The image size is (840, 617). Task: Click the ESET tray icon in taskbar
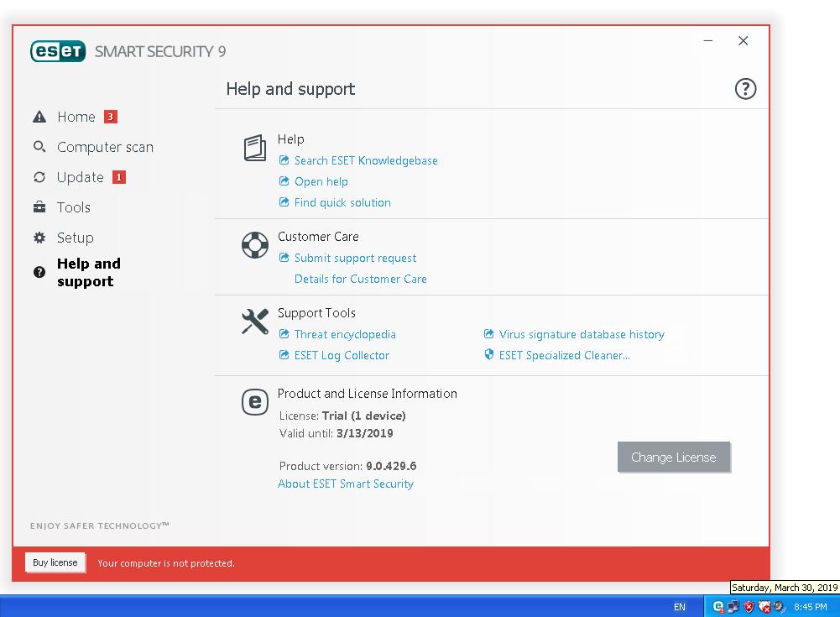click(717, 607)
